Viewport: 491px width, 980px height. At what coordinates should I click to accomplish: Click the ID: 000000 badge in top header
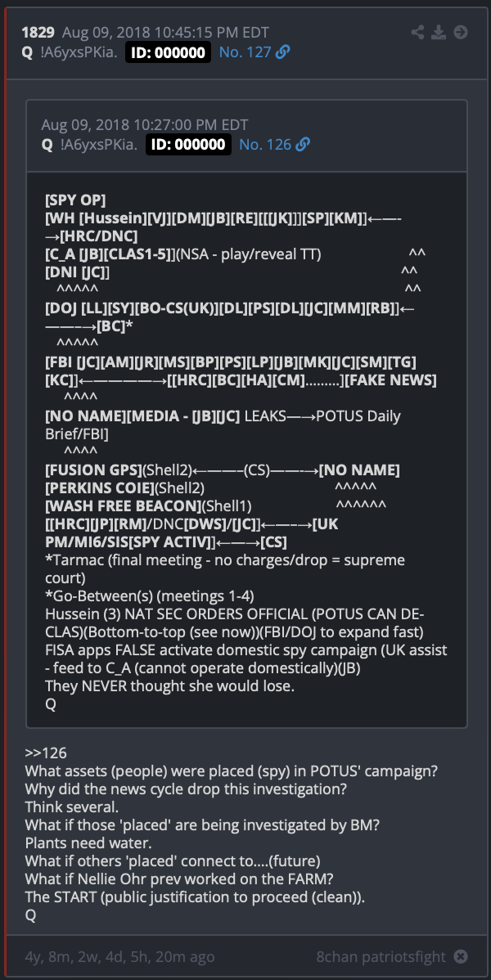click(169, 52)
